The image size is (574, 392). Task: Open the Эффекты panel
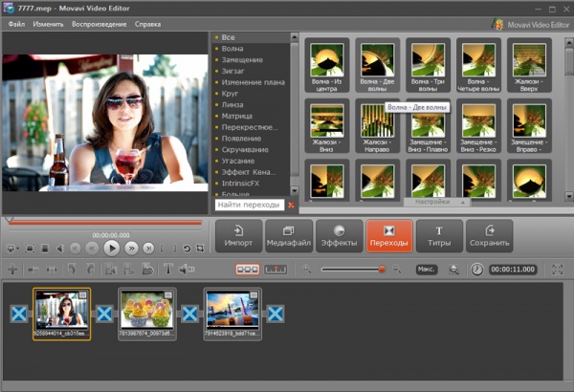tap(337, 235)
